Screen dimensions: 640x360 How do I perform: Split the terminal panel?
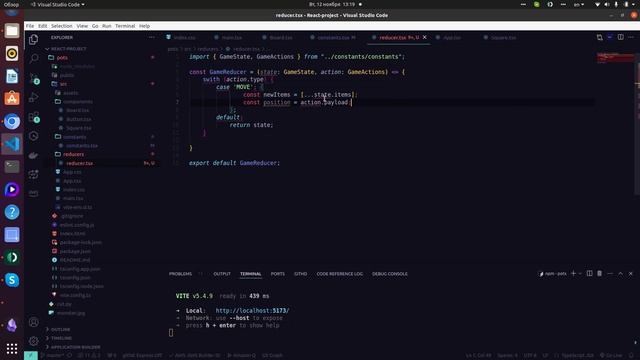(x=589, y=273)
